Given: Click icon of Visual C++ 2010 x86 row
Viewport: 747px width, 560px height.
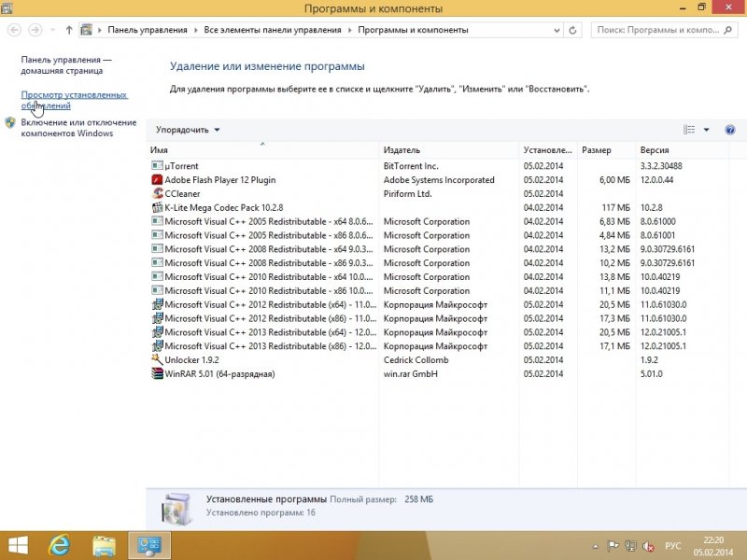Looking at the screenshot, I should coord(157,290).
